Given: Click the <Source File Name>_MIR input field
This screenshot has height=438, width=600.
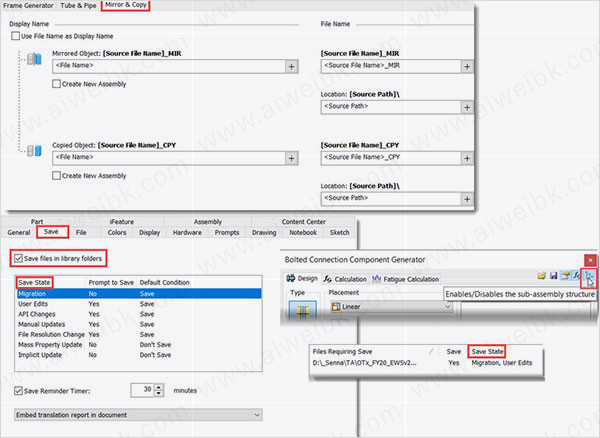Looking at the screenshot, I should pyautogui.click(x=391, y=67).
